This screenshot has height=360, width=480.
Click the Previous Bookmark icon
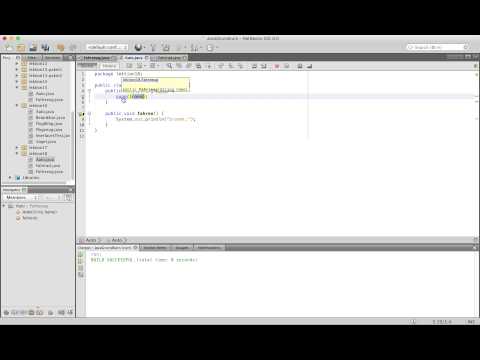coord(220,66)
